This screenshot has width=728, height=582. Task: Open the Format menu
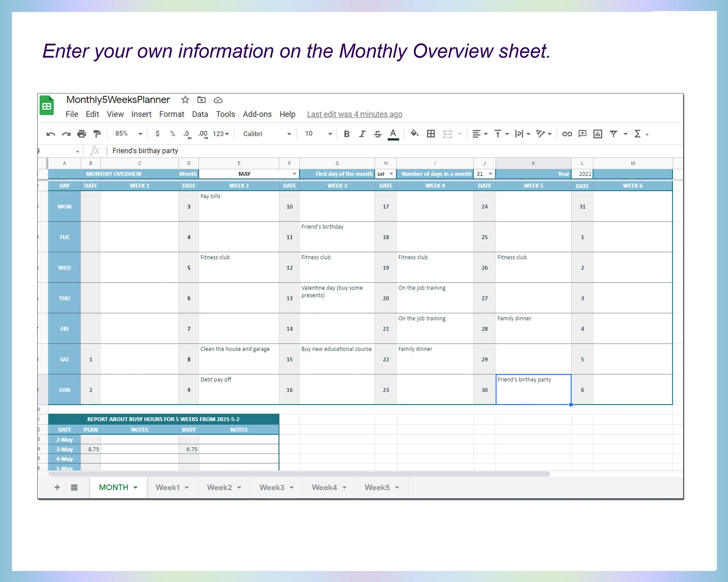tap(172, 114)
